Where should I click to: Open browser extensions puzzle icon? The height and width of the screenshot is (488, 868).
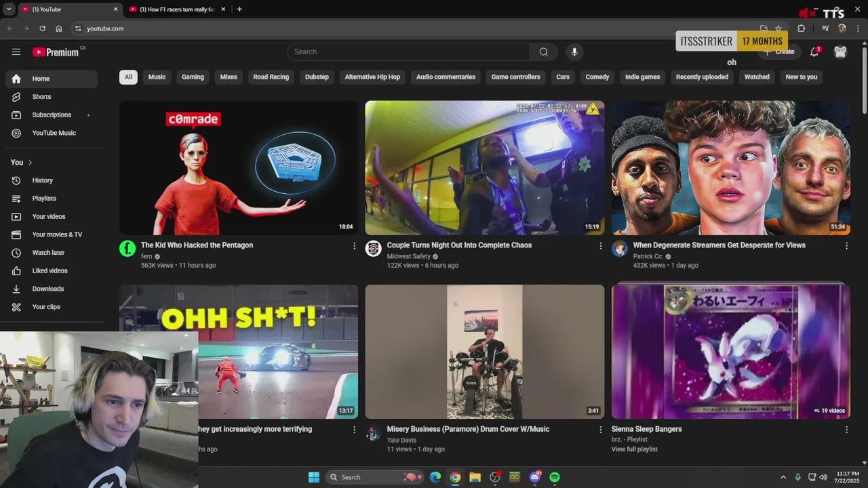click(801, 28)
